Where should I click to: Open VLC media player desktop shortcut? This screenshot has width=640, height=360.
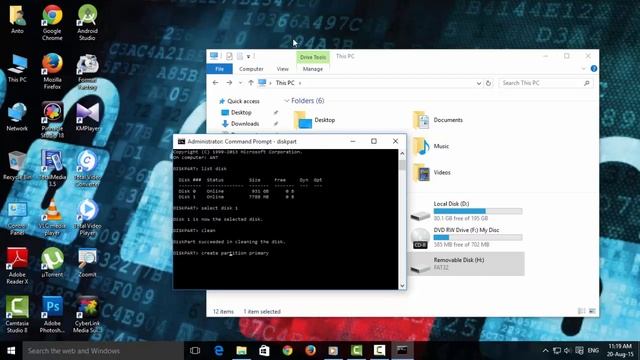pyautogui.click(x=52, y=218)
